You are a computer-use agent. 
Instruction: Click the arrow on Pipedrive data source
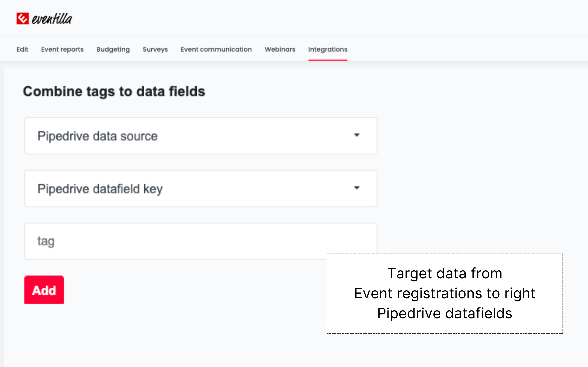pos(356,135)
